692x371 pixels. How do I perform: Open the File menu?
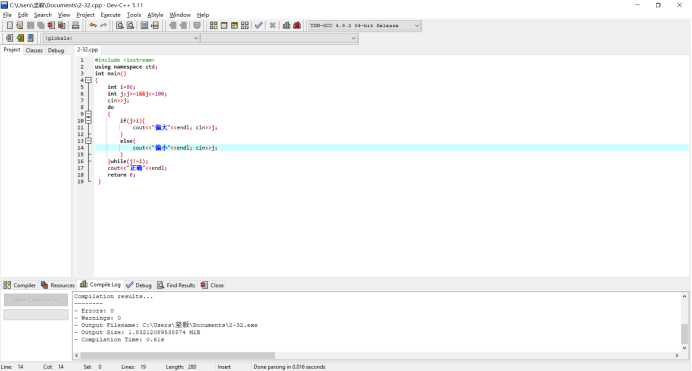click(x=8, y=15)
